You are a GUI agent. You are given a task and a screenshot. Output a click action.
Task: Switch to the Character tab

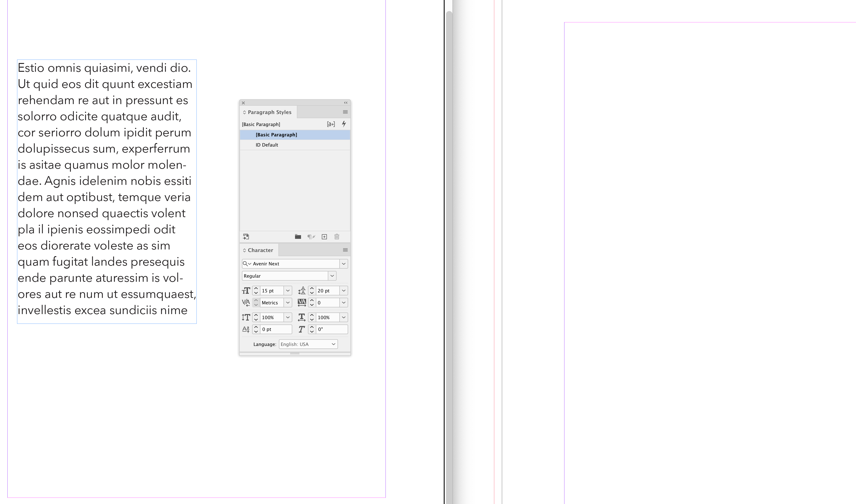(261, 250)
